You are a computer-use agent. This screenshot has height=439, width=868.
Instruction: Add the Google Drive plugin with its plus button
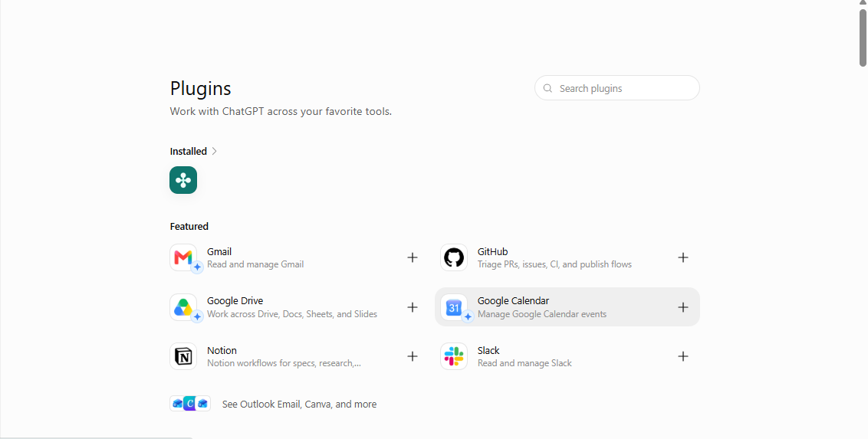tap(413, 307)
